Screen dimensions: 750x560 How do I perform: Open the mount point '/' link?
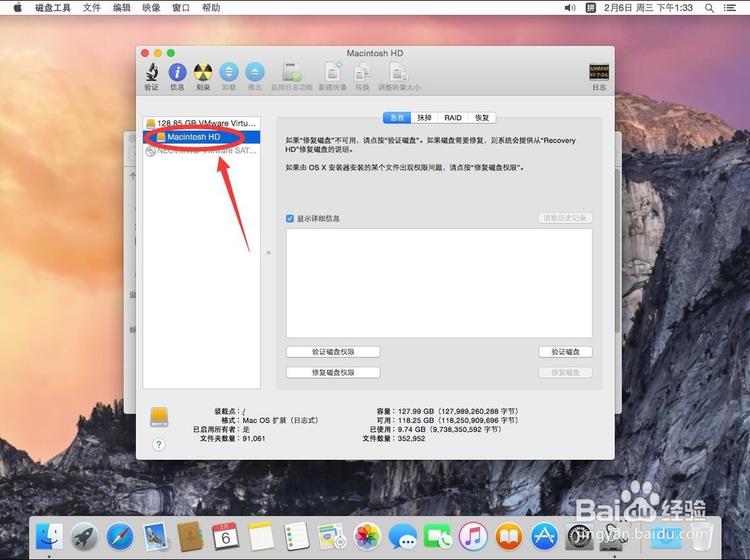(244, 412)
